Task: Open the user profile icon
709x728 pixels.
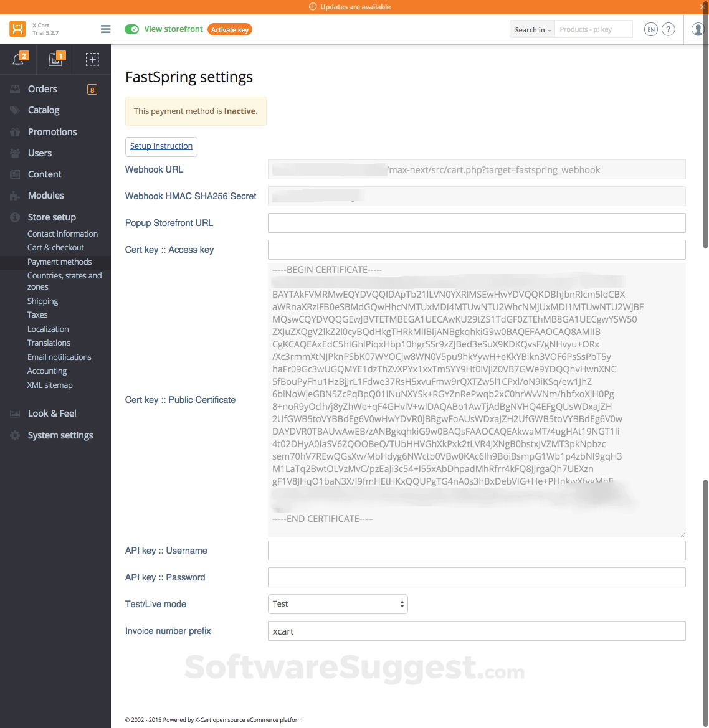Action: tap(698, 29)
